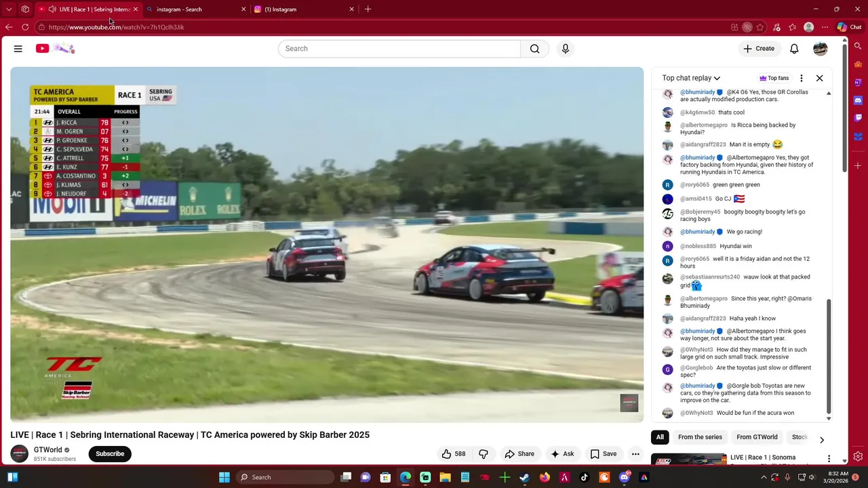
Task: Subscribe to the GTWorld channel
Action: coord(110,454)
